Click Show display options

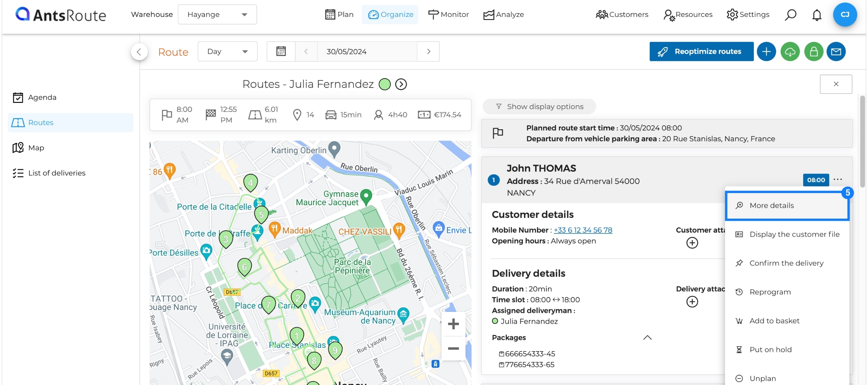[x=539, y=106]
